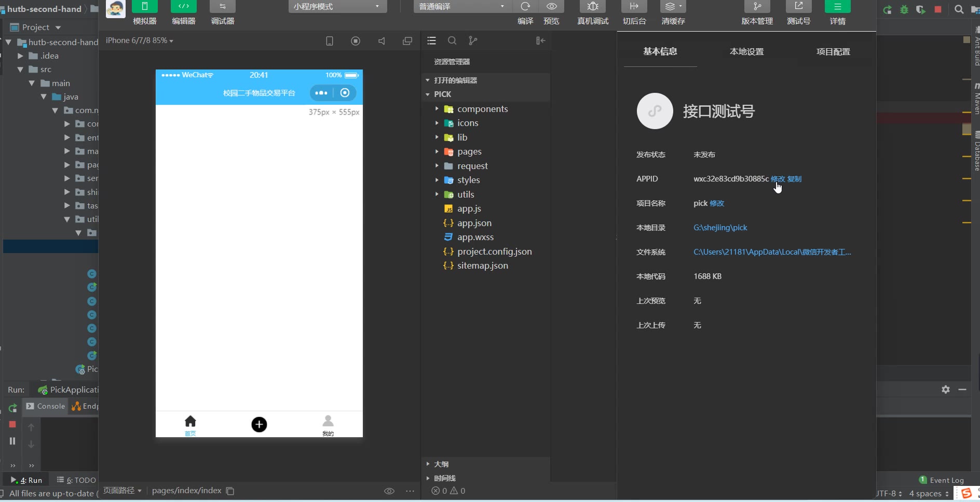The image size is (980, 502).
Task: Open 版本管理 version control icon
Action: click(757, 7)
